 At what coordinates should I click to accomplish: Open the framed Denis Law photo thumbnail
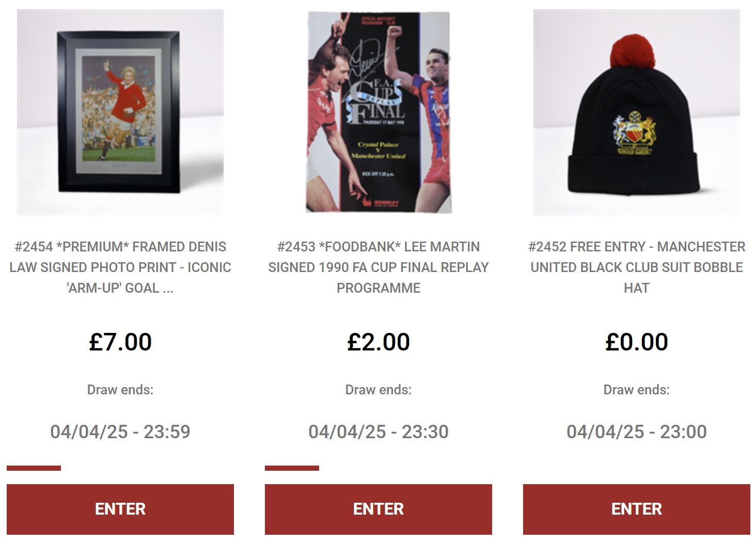[120, 112]
